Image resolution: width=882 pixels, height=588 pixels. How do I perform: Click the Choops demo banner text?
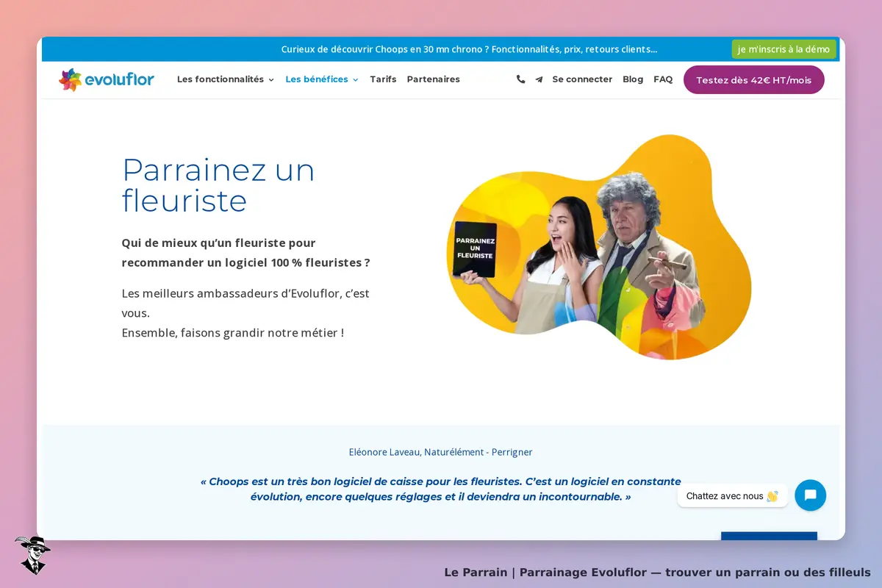(469, 49)
